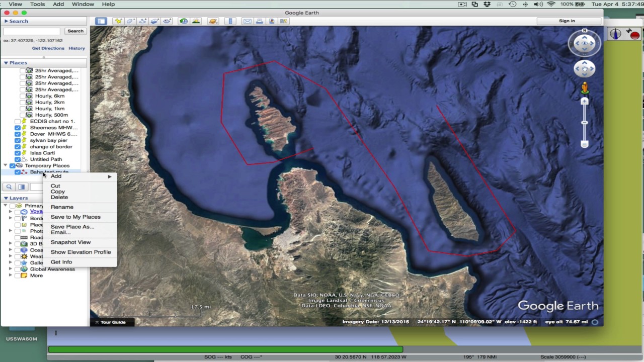644x362 pixels.
Task: Select the Ruler tool icon
Action: point(230,21)
